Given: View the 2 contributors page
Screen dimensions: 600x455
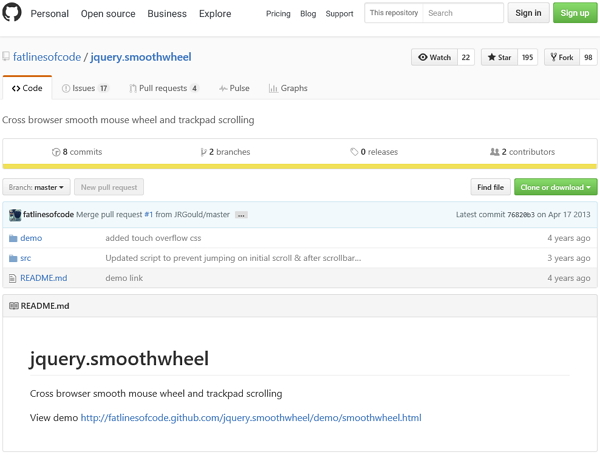Looking at the screenshot, I should coord(522,152).
